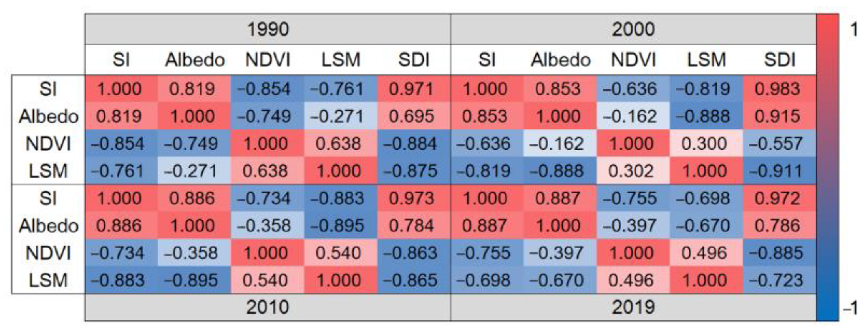Click the 2000 year header

click(x=633, y=29)
